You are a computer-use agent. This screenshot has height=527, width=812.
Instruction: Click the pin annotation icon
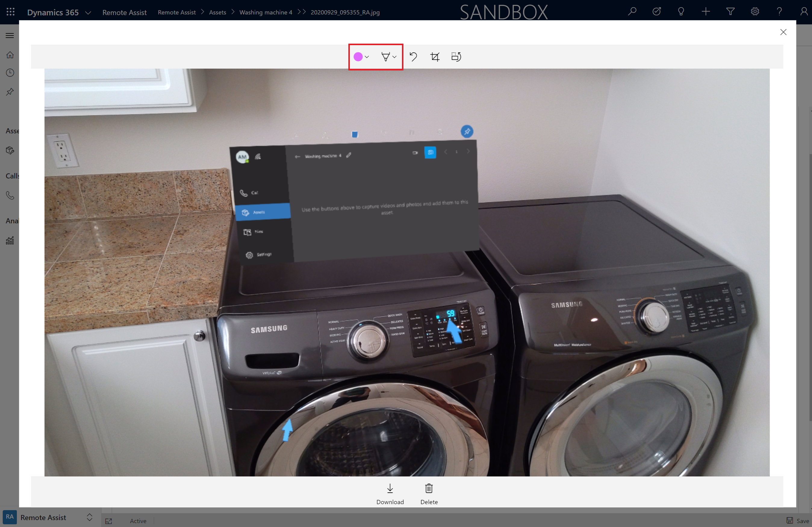pyautogui.click(x=385, y=56)
